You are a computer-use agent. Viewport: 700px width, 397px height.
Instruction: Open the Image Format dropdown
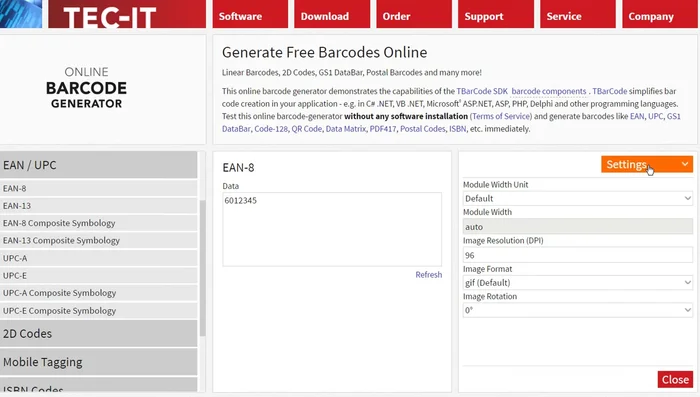[x=578, y=283]
